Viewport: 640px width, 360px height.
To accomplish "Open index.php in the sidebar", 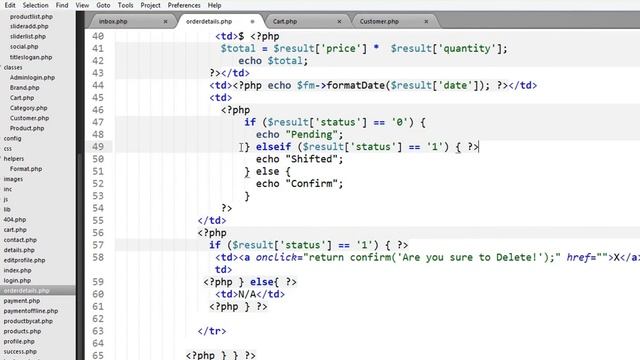I will click(17, 271).
